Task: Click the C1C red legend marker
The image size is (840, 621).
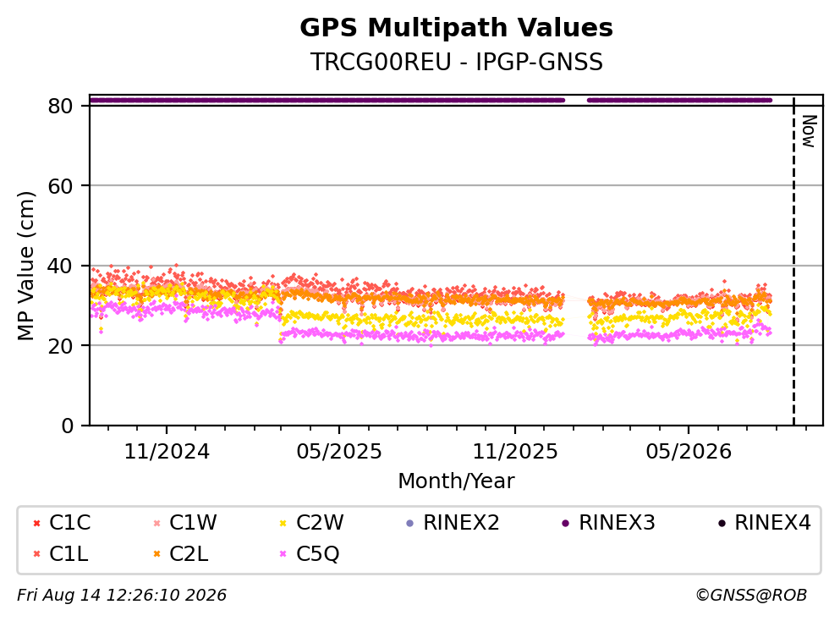Action: coord(36,523)
